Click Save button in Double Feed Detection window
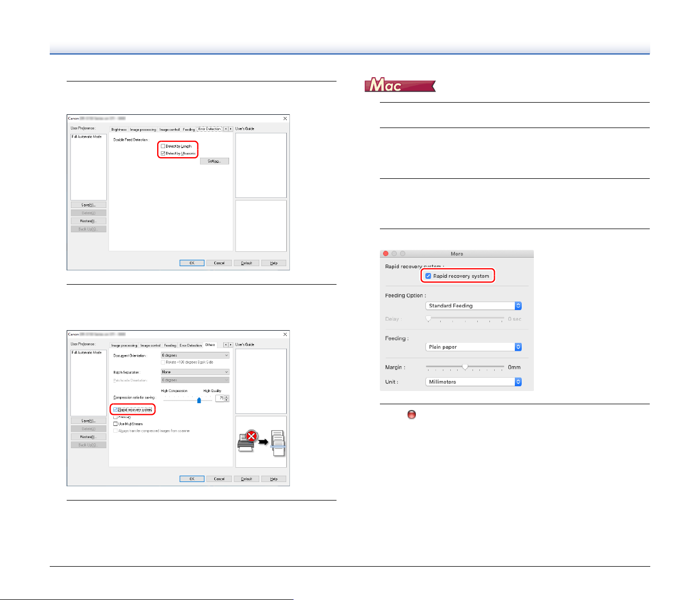This screenshot has height=600, width=700. pos(88,205)
